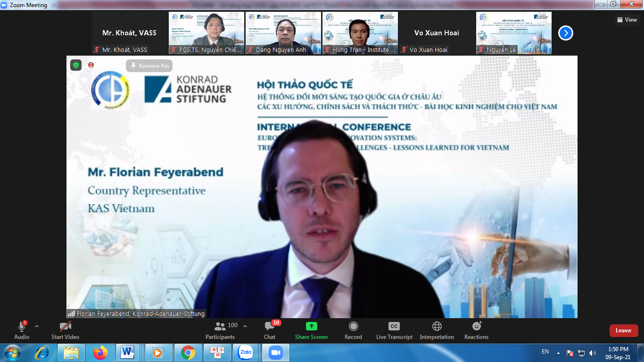Turn on camera with Start Video
Screen dimensions: 644x362
65,330
